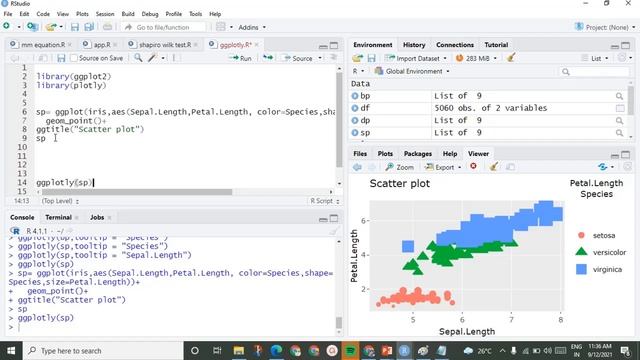Open the Export dropdown in Viewer
This screenshot has height=360, width=640.
pyautogui.click(x=443, y=167)
